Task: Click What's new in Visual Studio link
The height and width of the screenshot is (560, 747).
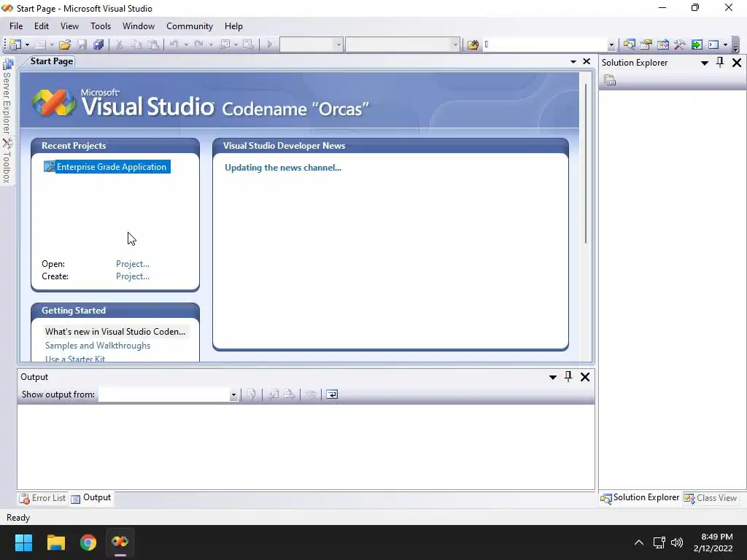Action: coord(115,332)
